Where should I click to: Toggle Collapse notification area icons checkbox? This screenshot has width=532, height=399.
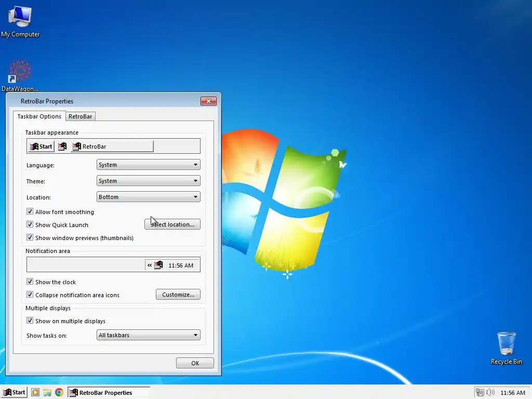30,295
